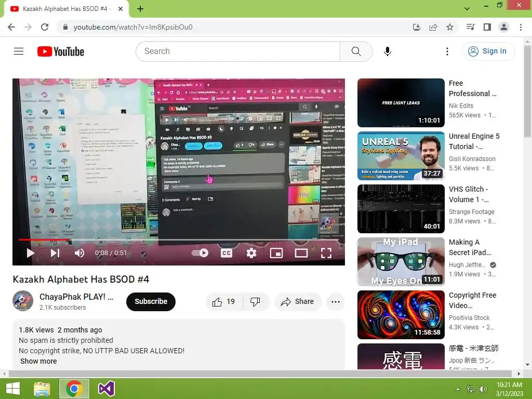Screen dimensions: 532x399
Task: Go to YouTube home via logo
Action: [61, 51]
